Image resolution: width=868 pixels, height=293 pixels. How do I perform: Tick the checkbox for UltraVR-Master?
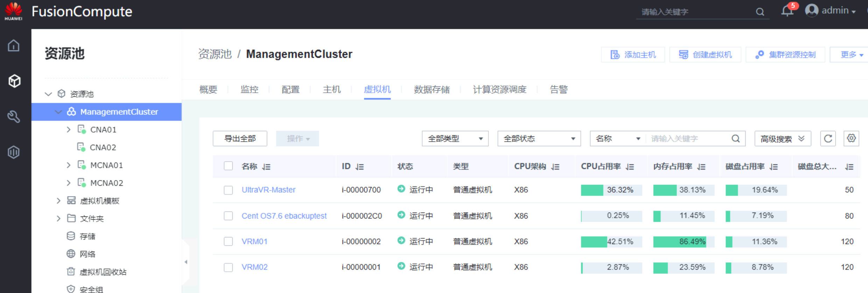[x=228, y=190]
